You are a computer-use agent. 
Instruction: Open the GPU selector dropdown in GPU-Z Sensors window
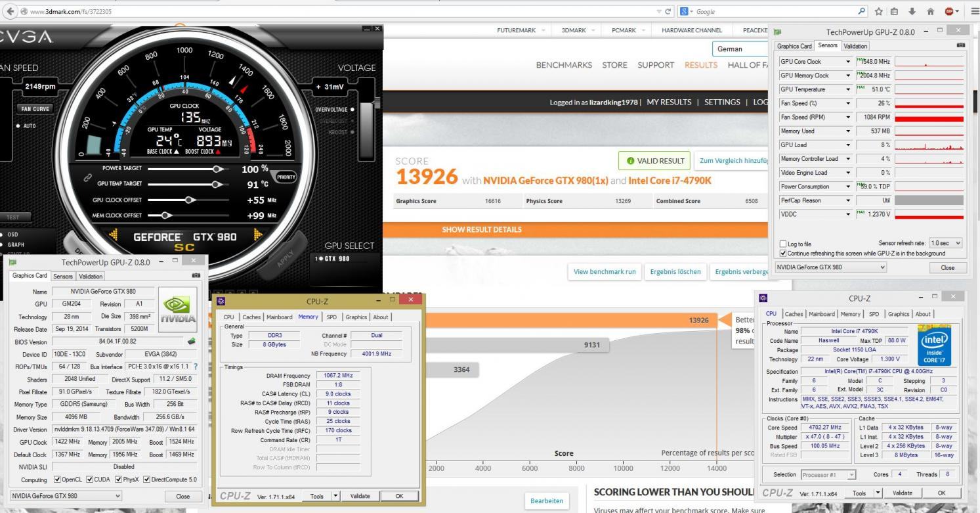pos(831,267)
